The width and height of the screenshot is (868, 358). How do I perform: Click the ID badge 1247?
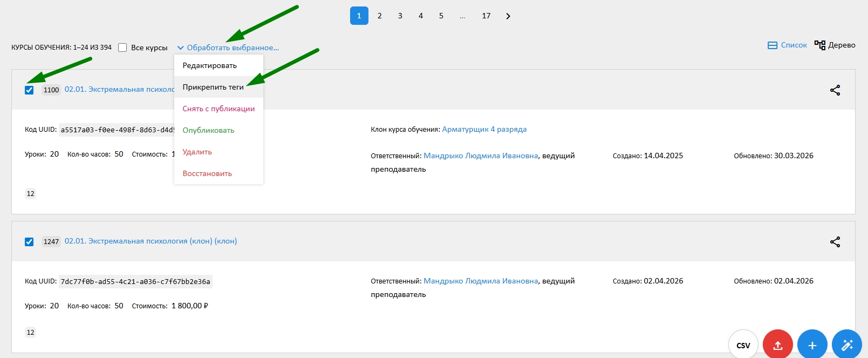pos(51,241)
